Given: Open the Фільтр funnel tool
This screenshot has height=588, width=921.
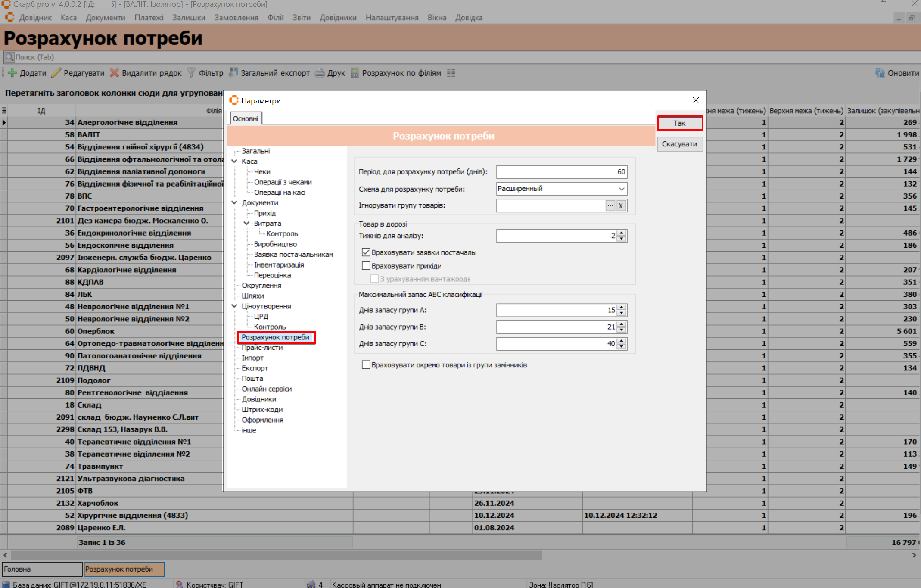Looking at the screenshot, I should pyautogui.click(x=191, y=73).
